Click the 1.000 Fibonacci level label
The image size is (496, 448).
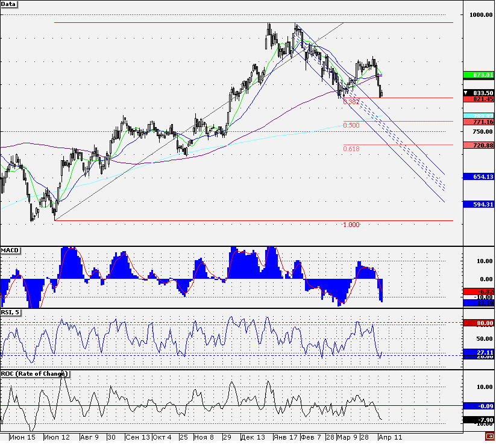point(351,225)
